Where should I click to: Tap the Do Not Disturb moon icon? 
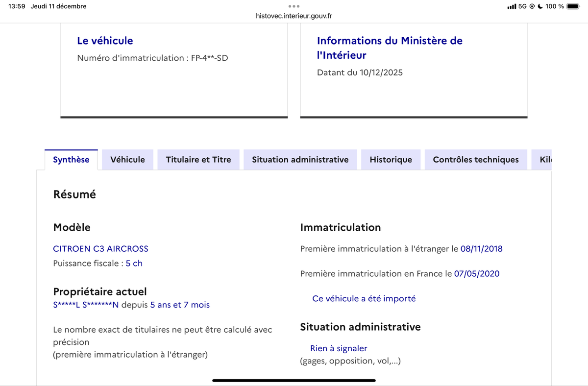click(540, 6)
